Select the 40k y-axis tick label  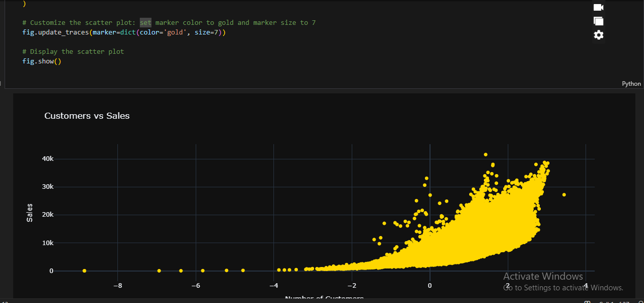tap(48, 159)
